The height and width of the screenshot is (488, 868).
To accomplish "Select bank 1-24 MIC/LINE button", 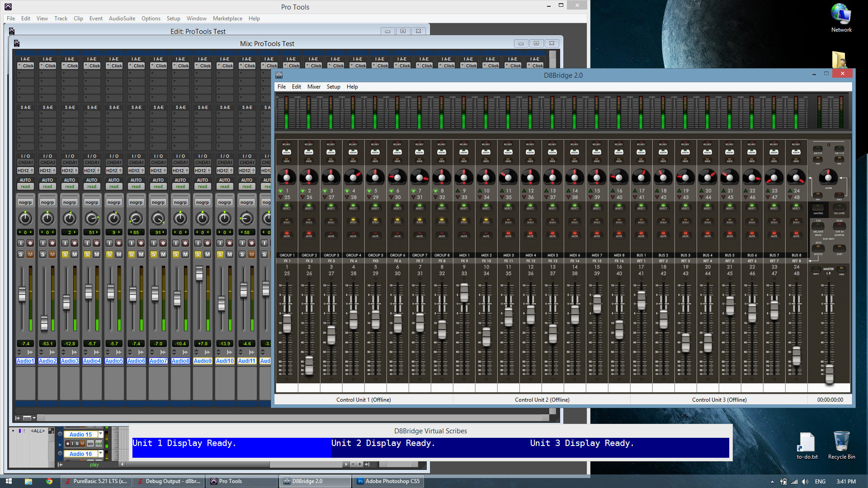I will click(818, 225).
